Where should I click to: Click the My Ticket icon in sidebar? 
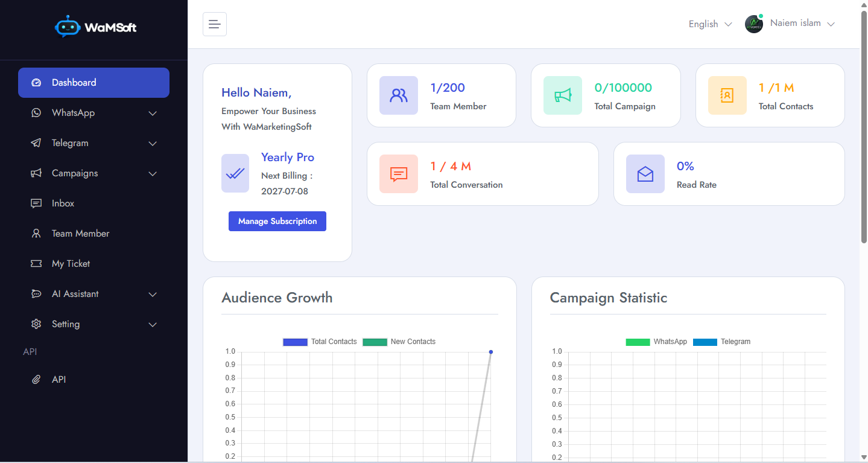(x=36, y=264)
